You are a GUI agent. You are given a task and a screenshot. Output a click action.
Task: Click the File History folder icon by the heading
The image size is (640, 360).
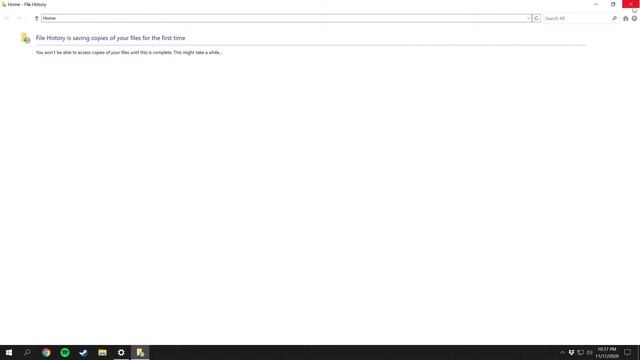[x=25, y=38]
